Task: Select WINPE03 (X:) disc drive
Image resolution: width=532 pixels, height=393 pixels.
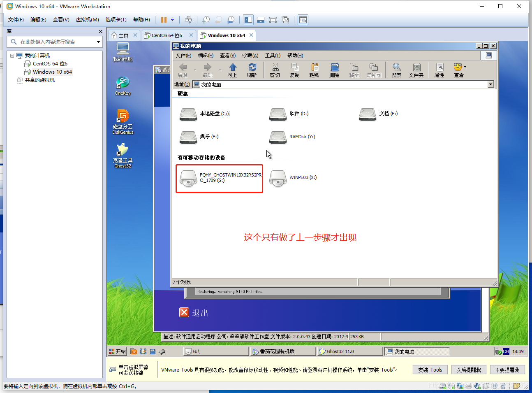Action: (293, 178)
